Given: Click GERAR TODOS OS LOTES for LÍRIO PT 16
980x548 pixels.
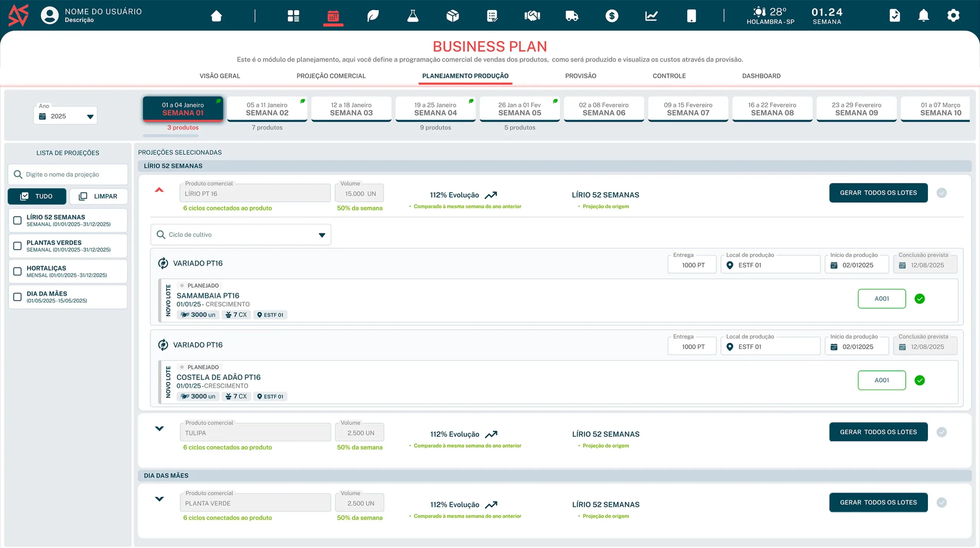Looking at the screenshot, I should [878, 193].
